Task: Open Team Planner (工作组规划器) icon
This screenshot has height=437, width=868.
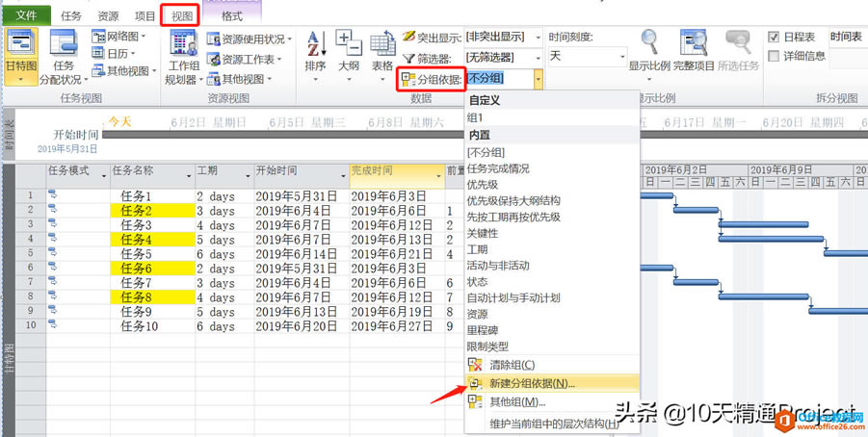Action: pyautogui.click(x=183, y=43)
